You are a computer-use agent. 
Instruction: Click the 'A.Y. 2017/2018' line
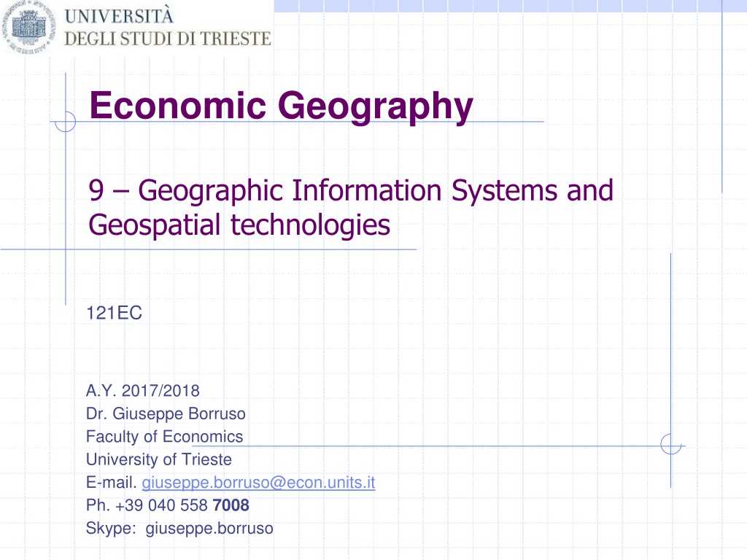click(143, 391)
